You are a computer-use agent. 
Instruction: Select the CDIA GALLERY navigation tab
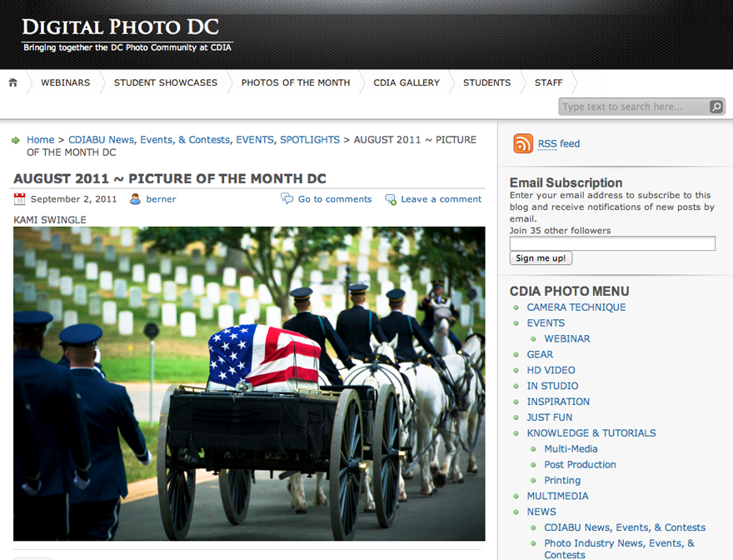point(406,82)
